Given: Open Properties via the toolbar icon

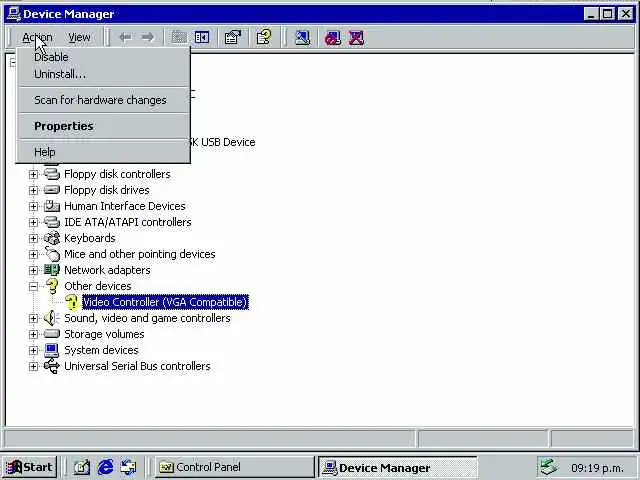Looking at the screenshot, I should click(x=233, y=38).
